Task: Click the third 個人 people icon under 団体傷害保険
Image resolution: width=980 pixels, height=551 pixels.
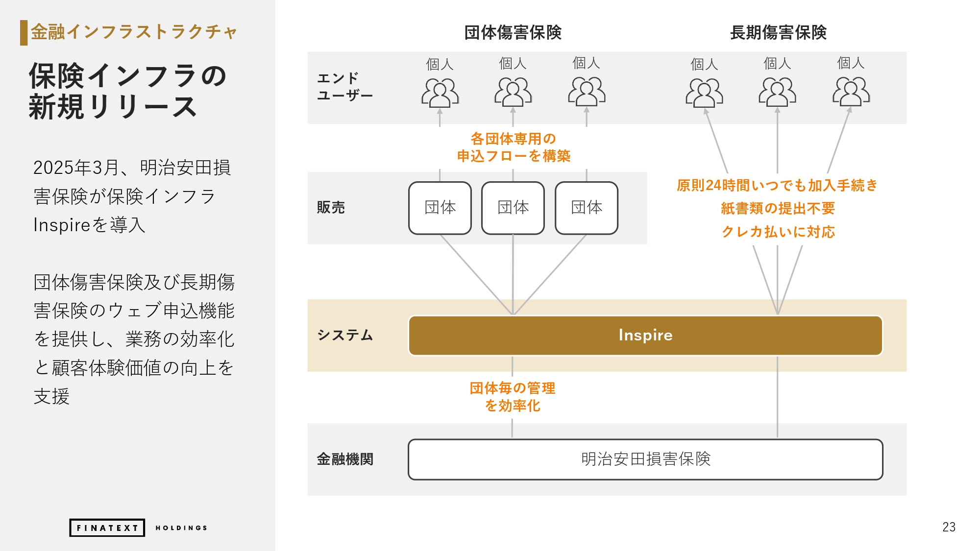Action: (x=587, y=92)
